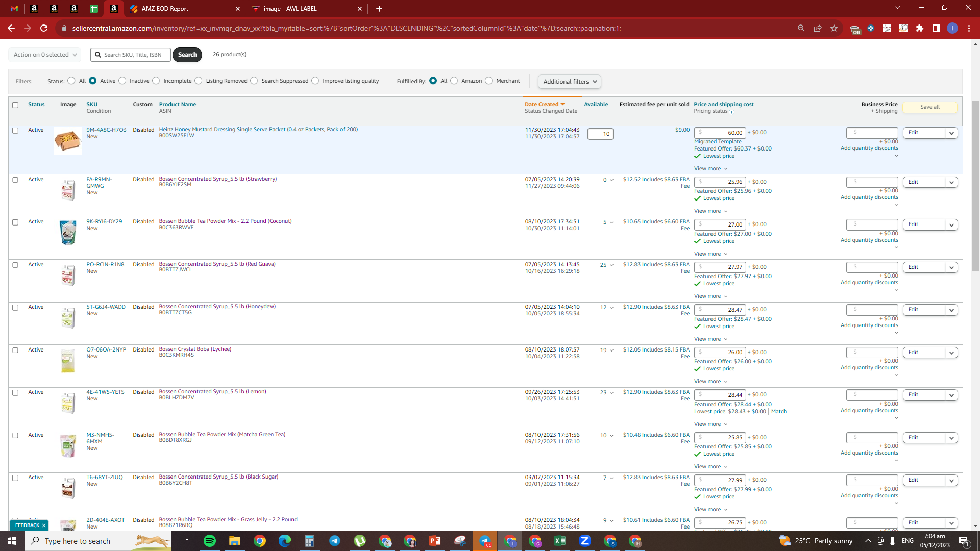
Task: Reload the Seller Central page
Action: (44, 28)
